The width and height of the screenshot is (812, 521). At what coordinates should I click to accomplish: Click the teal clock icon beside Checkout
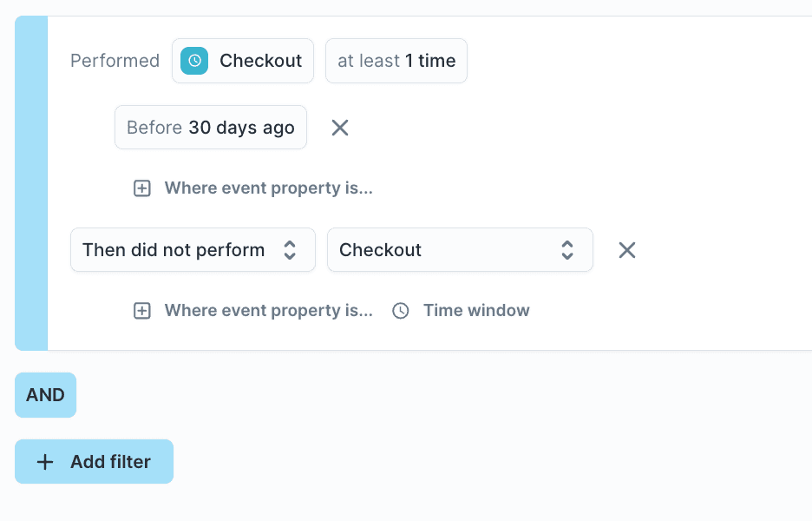click(x=194, y=61)
